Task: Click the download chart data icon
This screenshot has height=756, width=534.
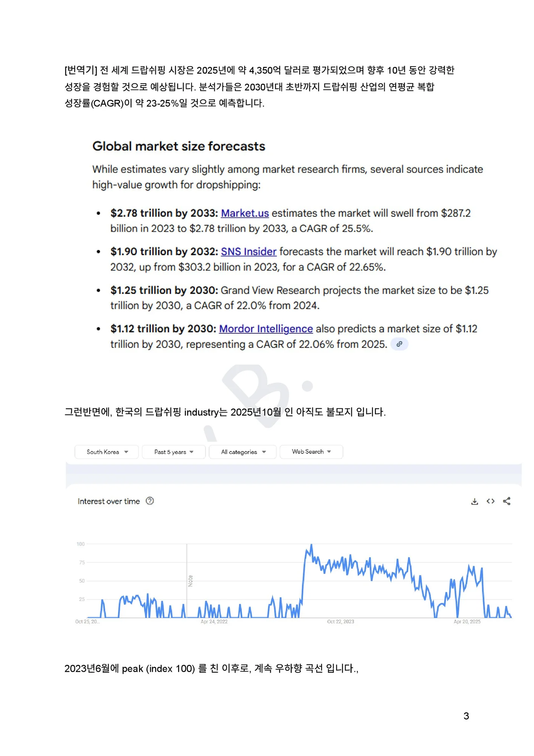Action: (x=474, y=501)
